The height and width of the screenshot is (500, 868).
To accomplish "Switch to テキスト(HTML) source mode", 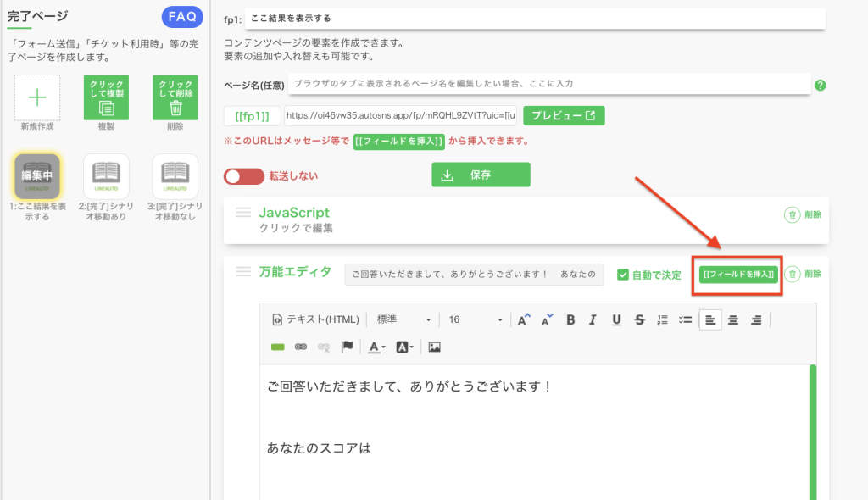I will (x=316, y=319).
